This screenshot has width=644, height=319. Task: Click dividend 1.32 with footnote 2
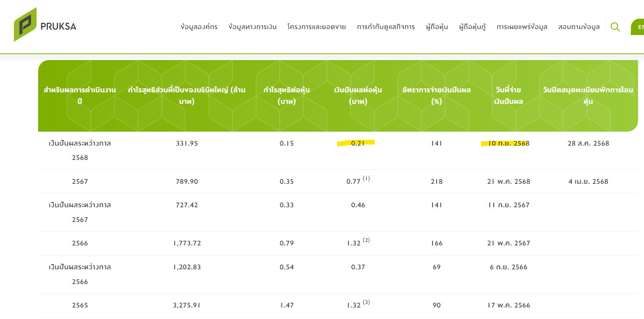tap(358, 242)
